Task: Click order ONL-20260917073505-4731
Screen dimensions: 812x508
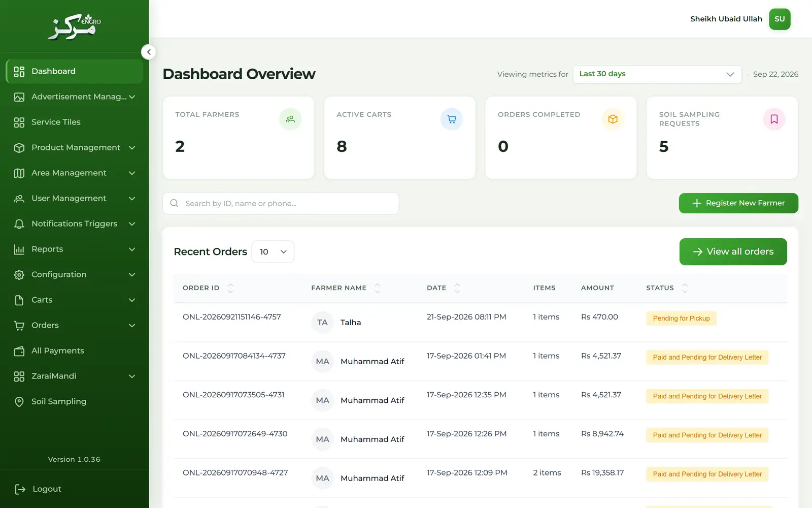Action: [x=233, y=395]
